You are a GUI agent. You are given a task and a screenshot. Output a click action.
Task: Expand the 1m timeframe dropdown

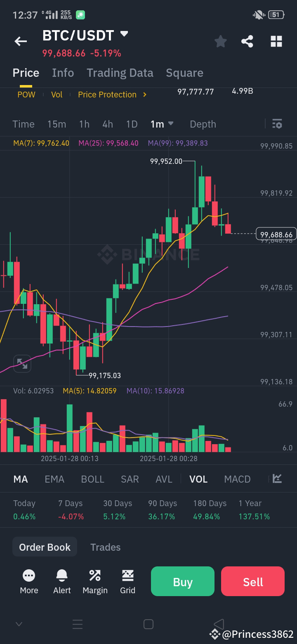click(162, 124)
